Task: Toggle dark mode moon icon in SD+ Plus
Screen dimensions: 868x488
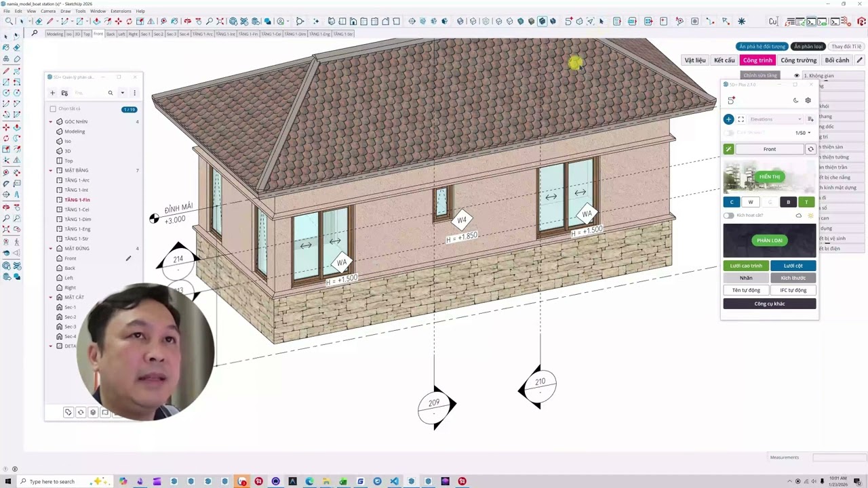Action: tap(795, 100)
